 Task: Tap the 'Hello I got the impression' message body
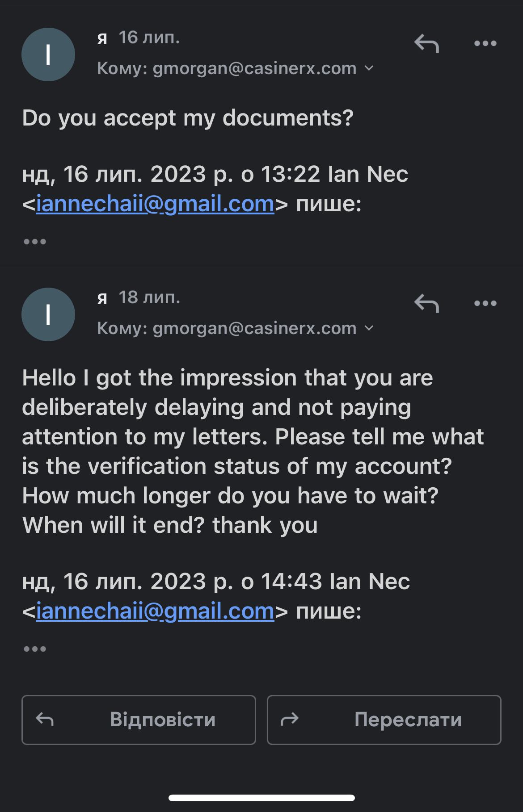coord(250,451)
